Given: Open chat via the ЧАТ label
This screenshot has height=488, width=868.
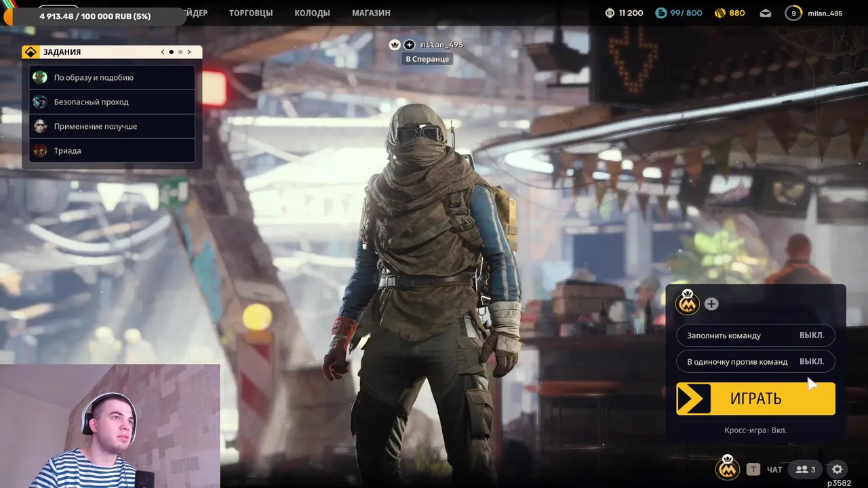Looking at the screenshot, I should (774, 470).
